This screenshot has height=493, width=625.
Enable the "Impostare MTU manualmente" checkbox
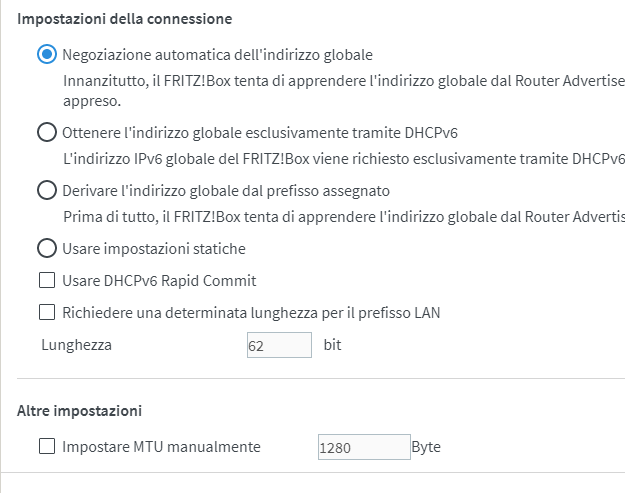point(47,447)
